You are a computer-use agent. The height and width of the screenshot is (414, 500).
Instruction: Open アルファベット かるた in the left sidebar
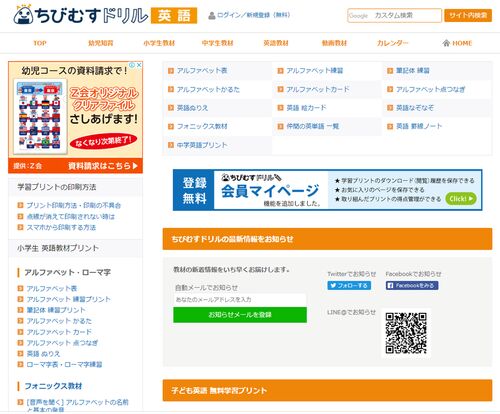pos(59,321)
